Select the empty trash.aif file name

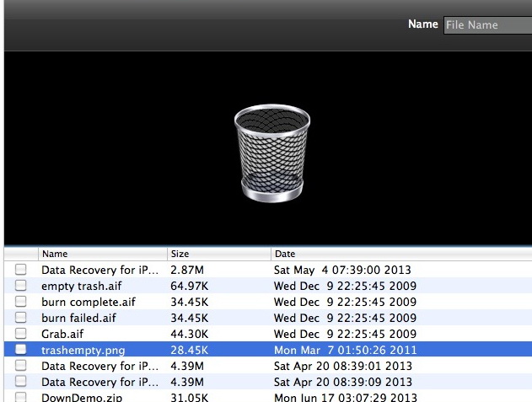click(82, 286)
